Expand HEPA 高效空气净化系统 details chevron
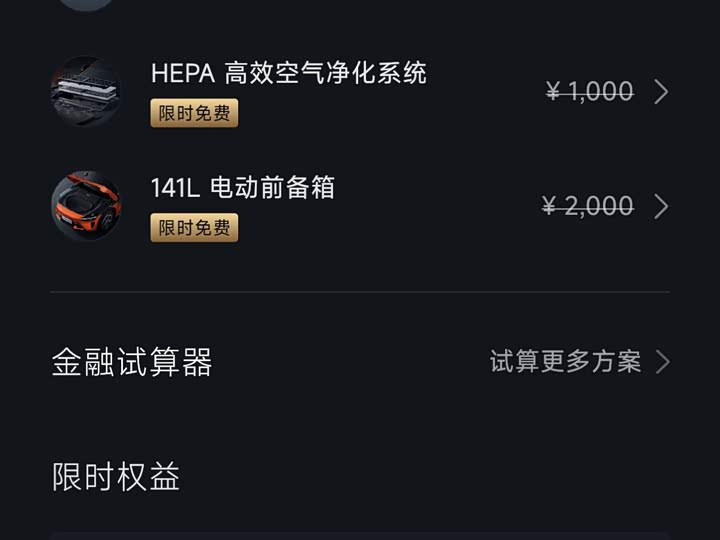Screen dimensions: 720x540 click(x=661, y=92)
